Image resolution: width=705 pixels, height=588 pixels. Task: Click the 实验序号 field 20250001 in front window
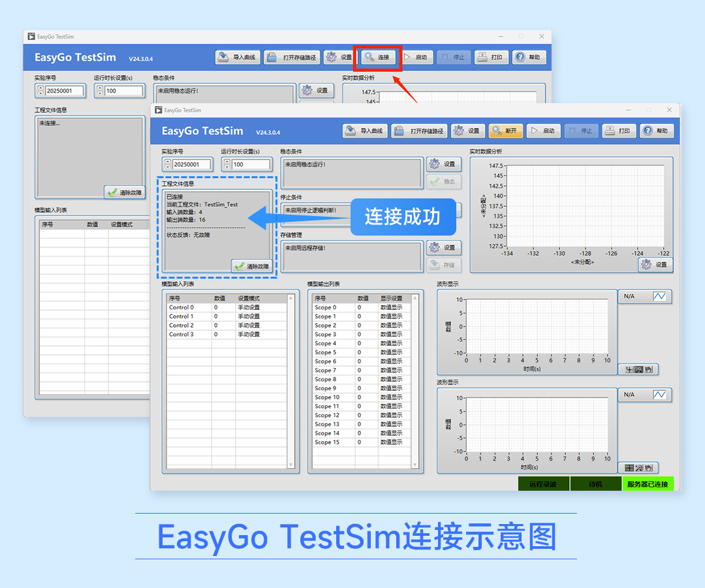click(x=191, y=164)
